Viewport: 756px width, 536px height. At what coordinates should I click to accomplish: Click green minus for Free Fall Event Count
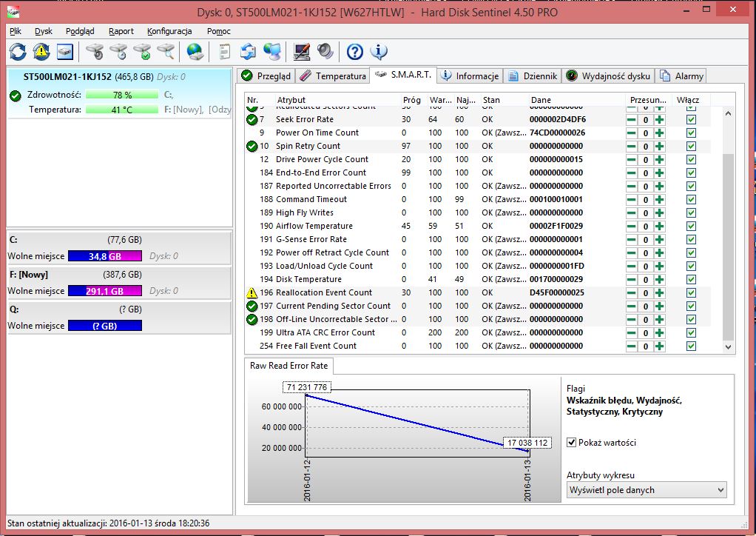pos(631,346)
